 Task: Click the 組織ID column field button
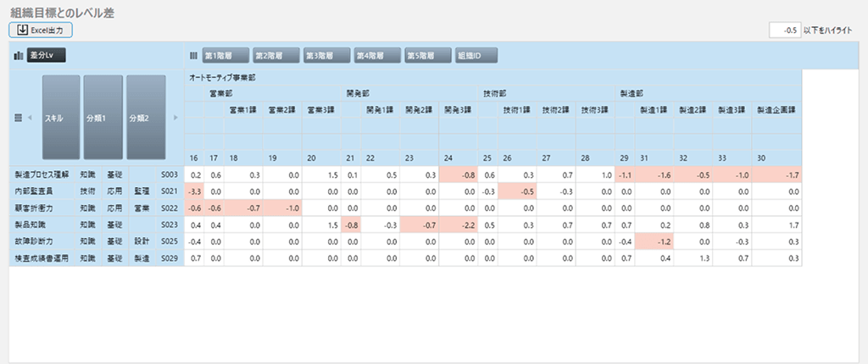(x=476, y=56)
